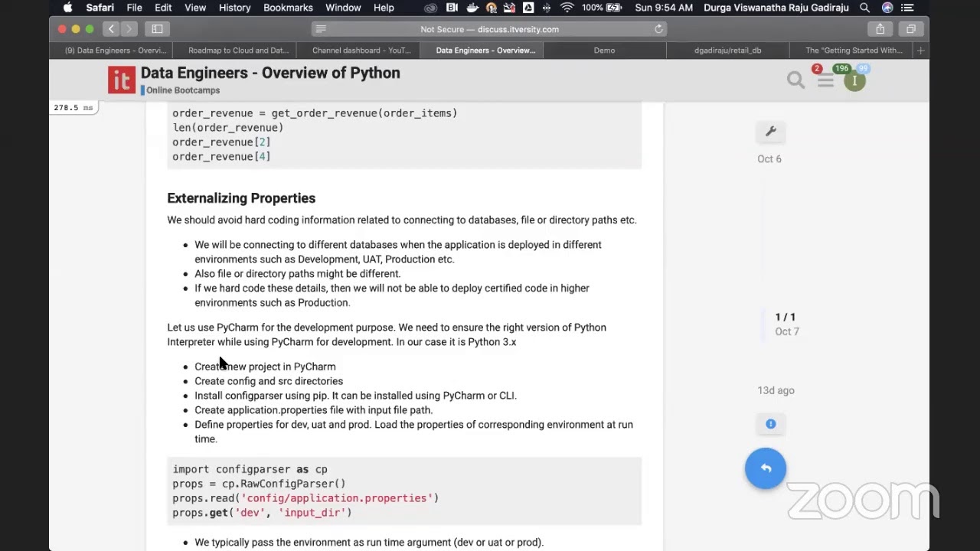Toggle the Safari sidebar button
Viewport: 980px width, 551px height.
pos(157,29)
